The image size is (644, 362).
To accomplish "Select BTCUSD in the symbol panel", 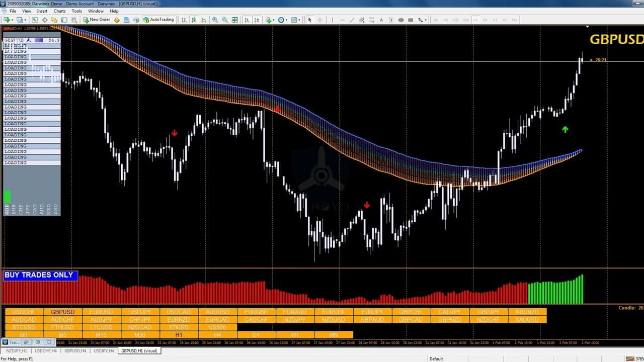I will pyautogui.click(x=24, y=327).
